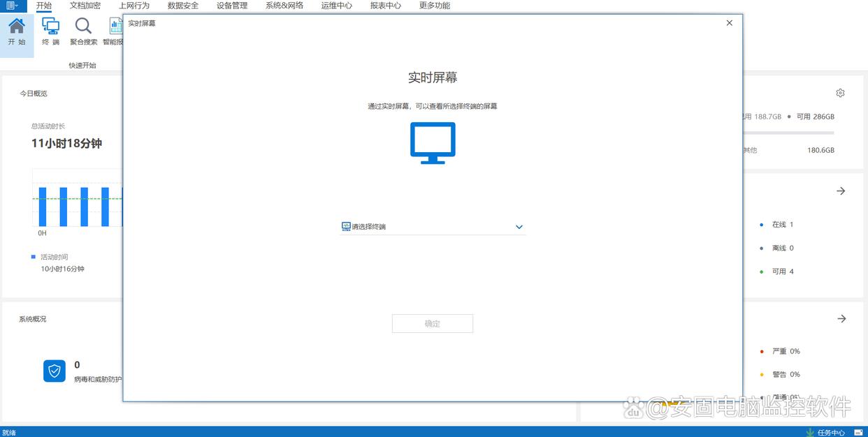Show the 更多功能 tab
The height and width of the screenshot is (437, 868).
pos(435,6)
